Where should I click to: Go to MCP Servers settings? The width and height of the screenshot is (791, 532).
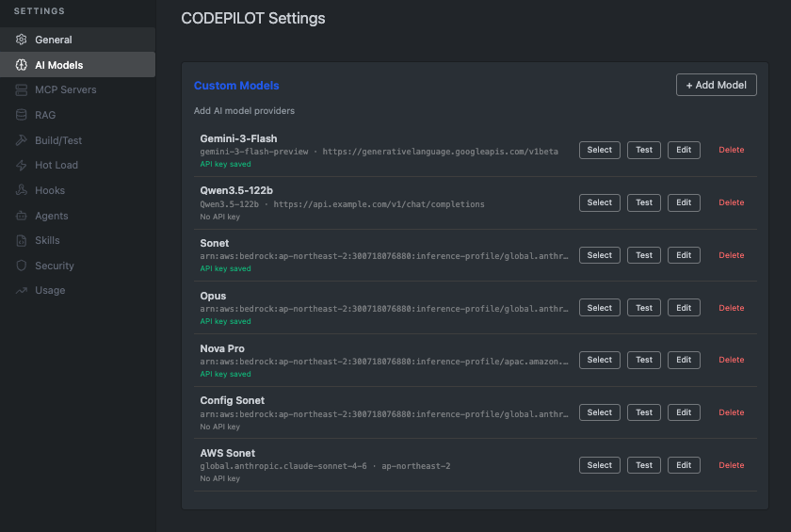click(77, 89)
